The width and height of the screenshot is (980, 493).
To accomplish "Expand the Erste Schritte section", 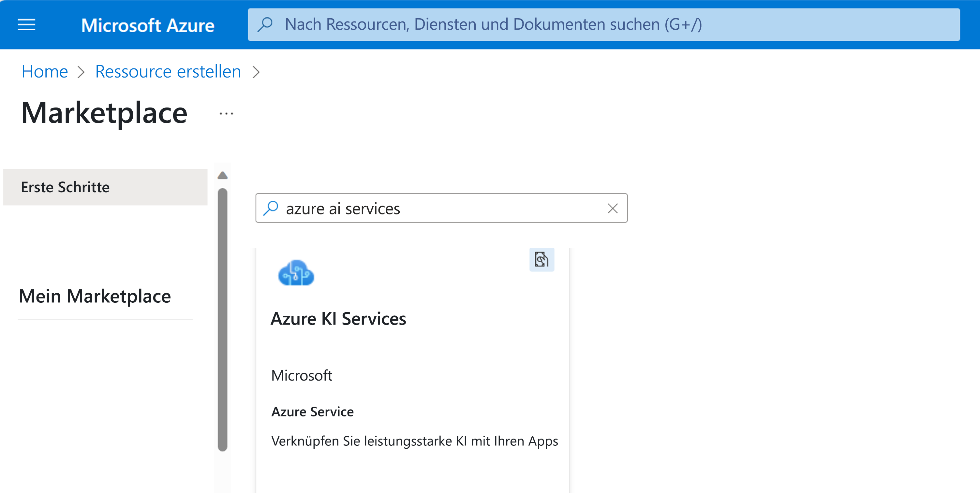I will tap(104, 186).
